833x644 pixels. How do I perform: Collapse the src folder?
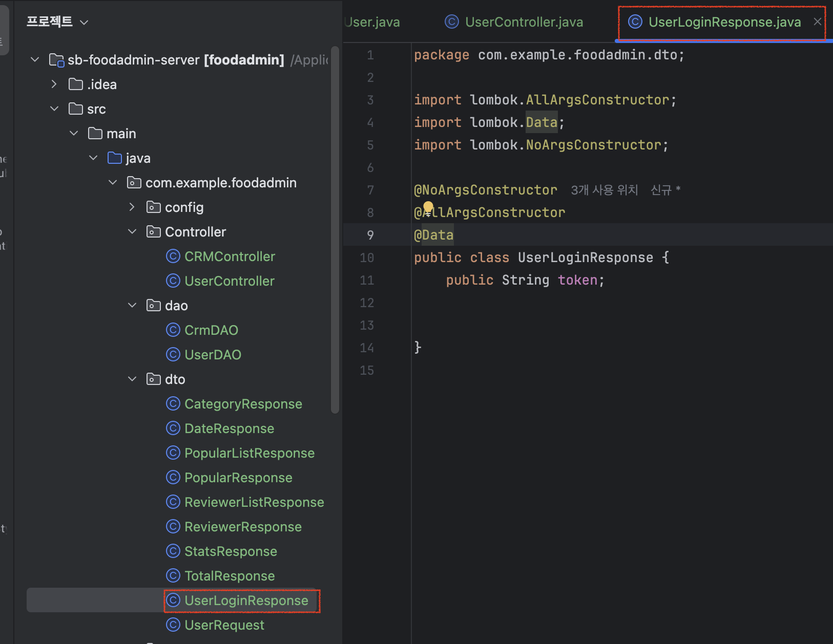tap(54, 109)
